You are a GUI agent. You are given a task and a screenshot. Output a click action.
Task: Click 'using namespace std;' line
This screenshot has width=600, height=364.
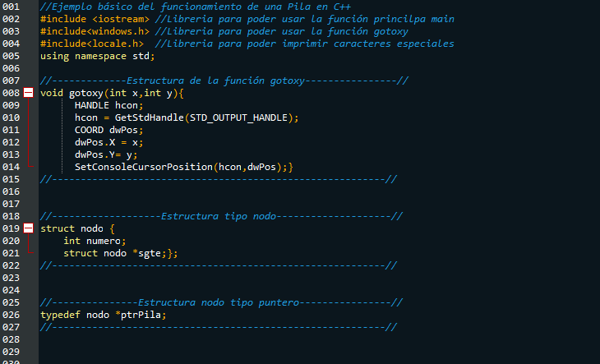tap(98, 56)
